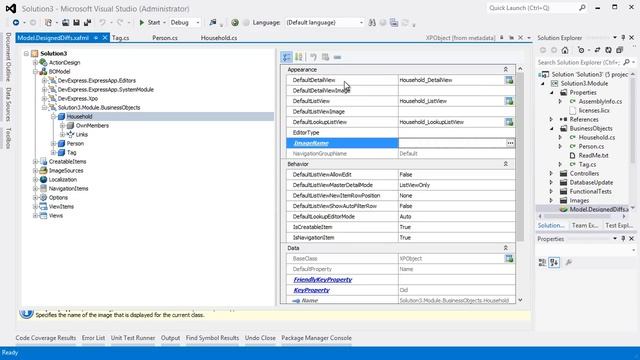Click the Collapse All icon in Solution Explorer
Screen dimensions: 640x360
[619, 50]
